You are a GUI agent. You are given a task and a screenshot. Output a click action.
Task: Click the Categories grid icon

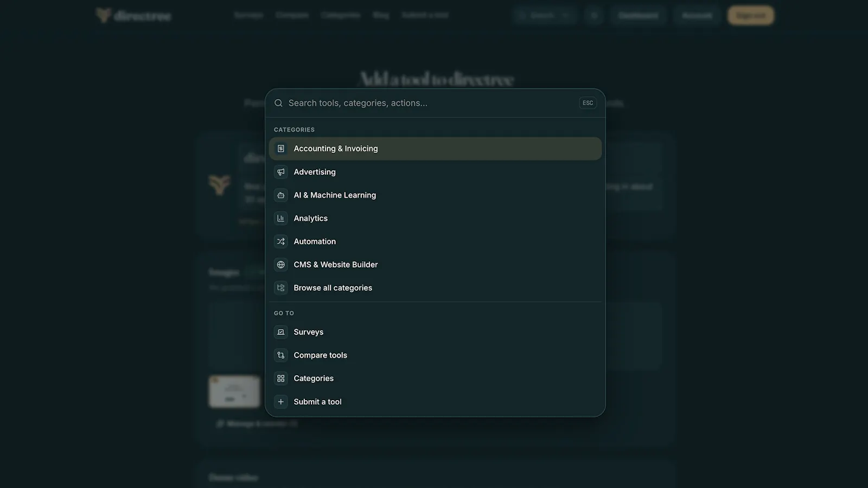click(x=281, y=378)
